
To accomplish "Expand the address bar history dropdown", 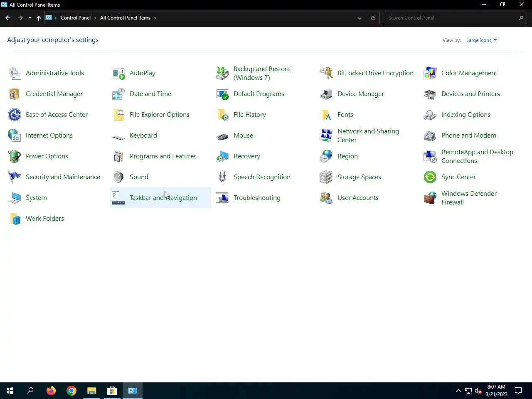I will point(360,18).
